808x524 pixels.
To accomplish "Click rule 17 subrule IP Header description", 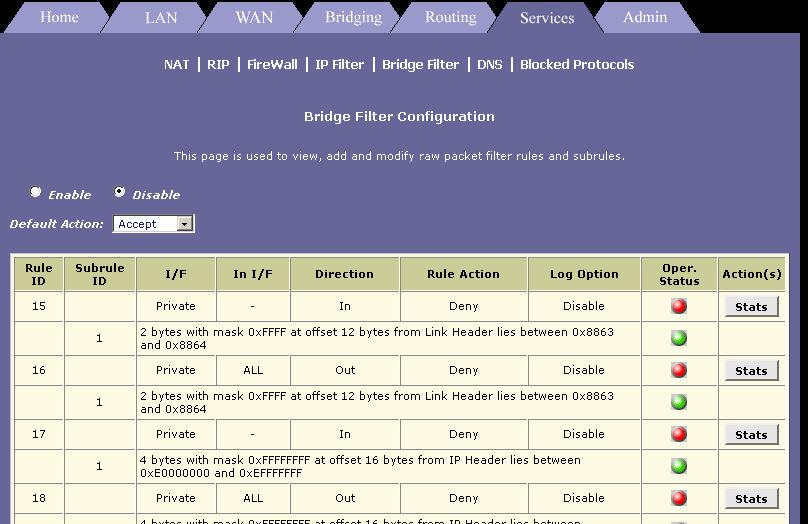I will [x=389, y=466].
